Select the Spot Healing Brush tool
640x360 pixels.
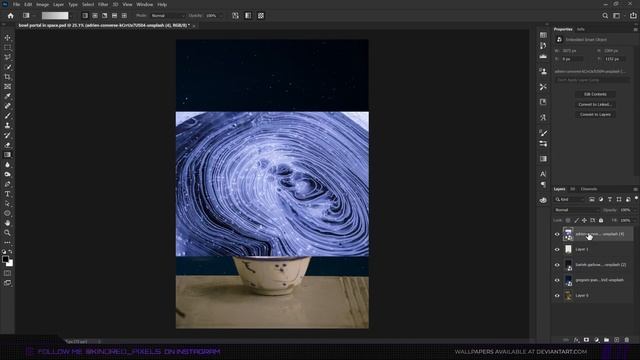[7, 106]
